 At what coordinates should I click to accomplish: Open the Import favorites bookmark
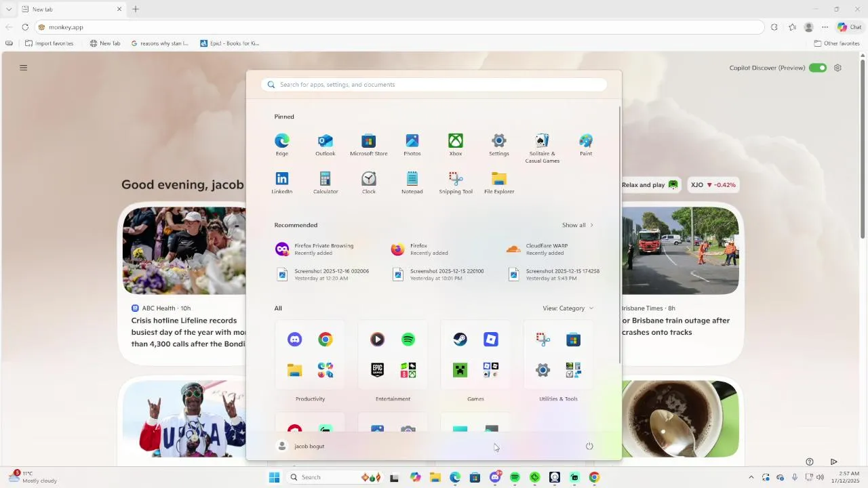pyautogui.click(x=49, y=43)
